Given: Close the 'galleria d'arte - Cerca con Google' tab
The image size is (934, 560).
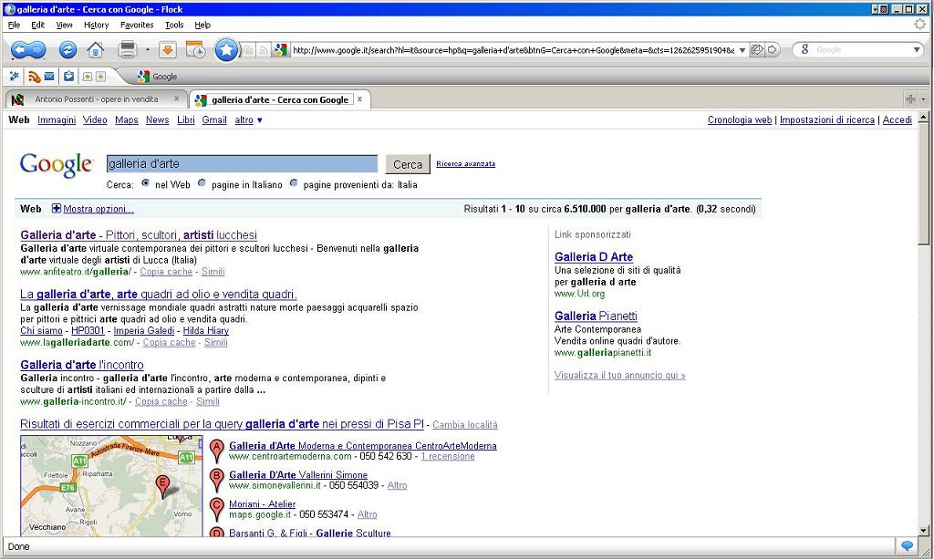Looking at the screenshot, I should tap(359, 99).
